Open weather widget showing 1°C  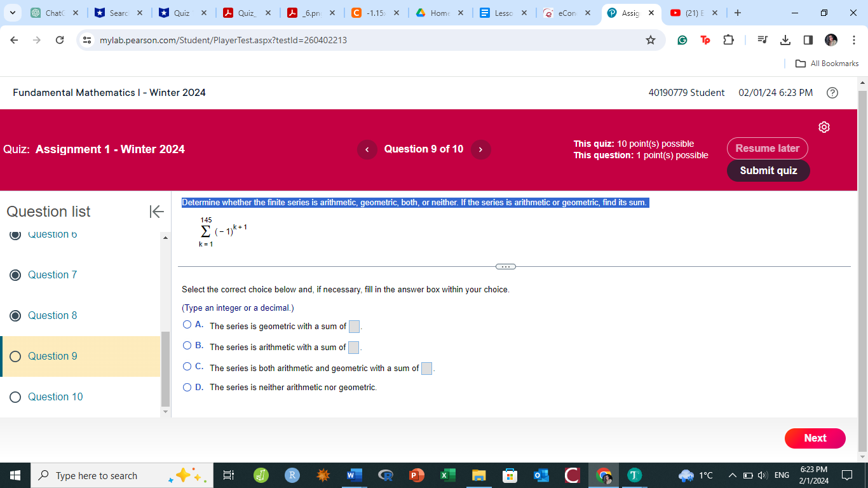[696, 475]
